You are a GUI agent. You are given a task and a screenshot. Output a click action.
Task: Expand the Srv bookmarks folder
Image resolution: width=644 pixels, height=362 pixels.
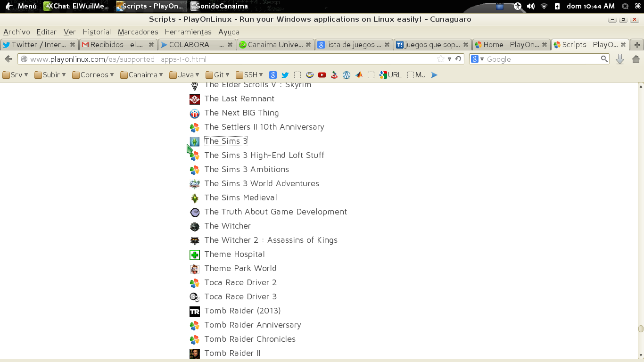tap(15, 75)
